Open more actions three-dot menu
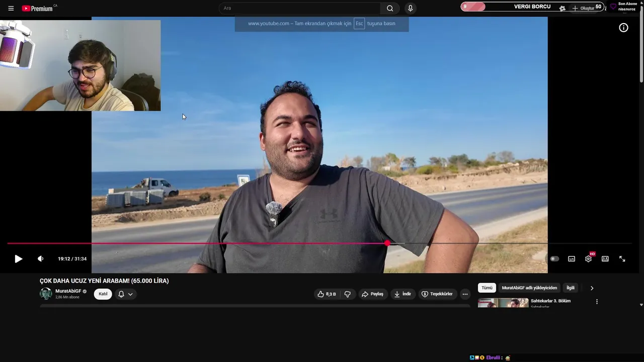Image resolution: width=644 pixels, height=362 pixels. 465,294
